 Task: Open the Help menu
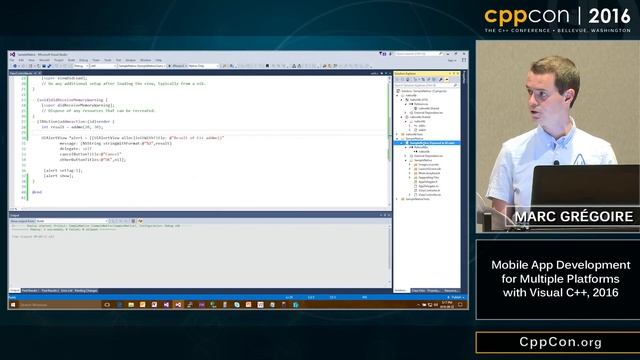tap(158, 60)
